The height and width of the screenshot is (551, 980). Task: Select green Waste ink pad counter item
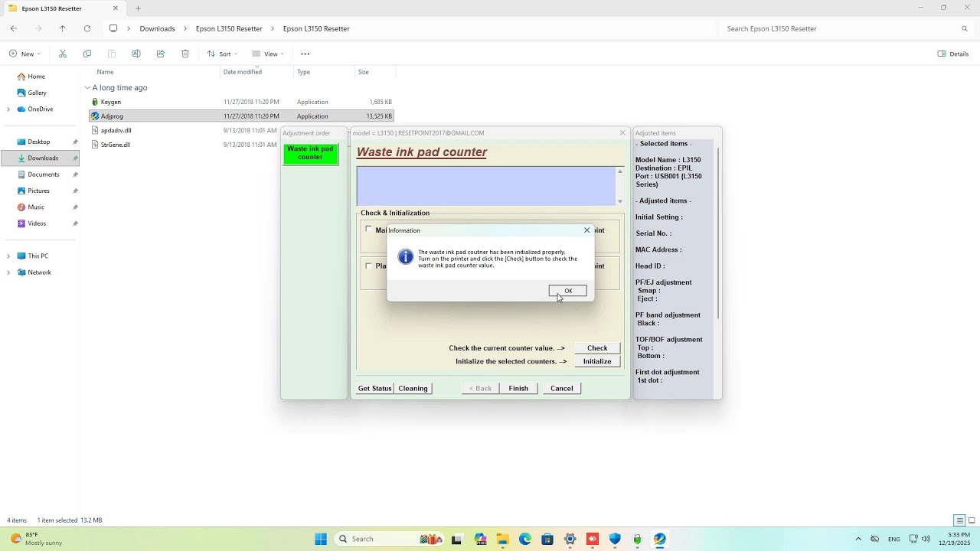(310, 153)
